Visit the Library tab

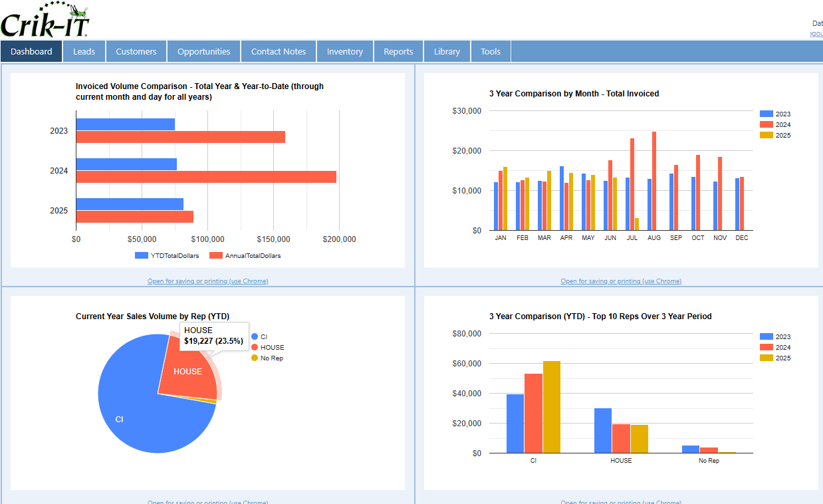tap(447, 51)
